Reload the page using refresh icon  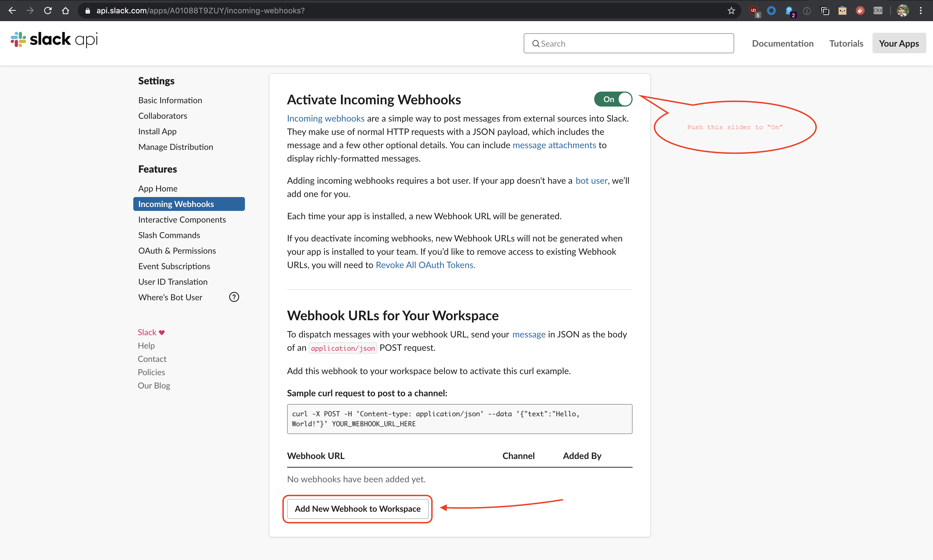click(47, 11)
